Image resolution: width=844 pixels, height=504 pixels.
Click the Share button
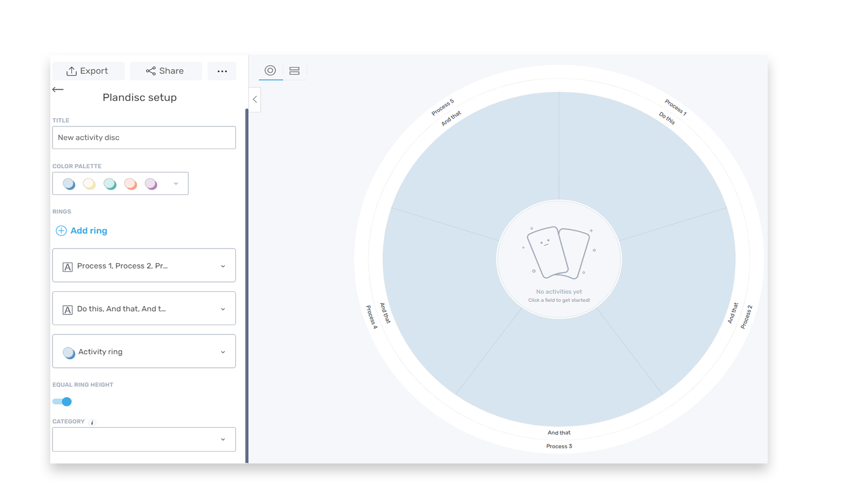165,71
